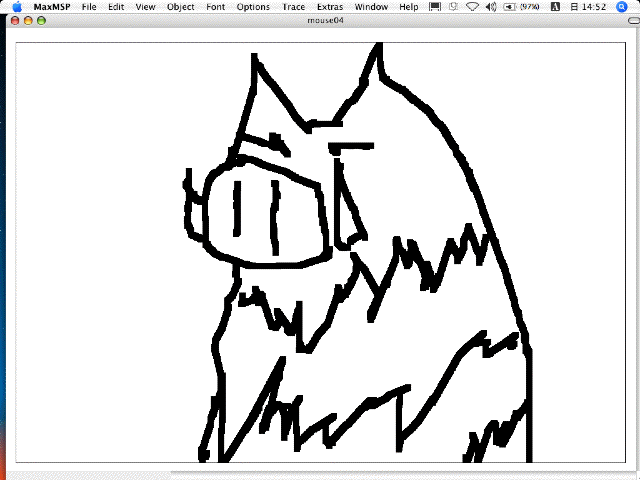Open the MaxMSP application menu
Screen dimensions: 640x480
pyautogui.click(x=52, y=7)
